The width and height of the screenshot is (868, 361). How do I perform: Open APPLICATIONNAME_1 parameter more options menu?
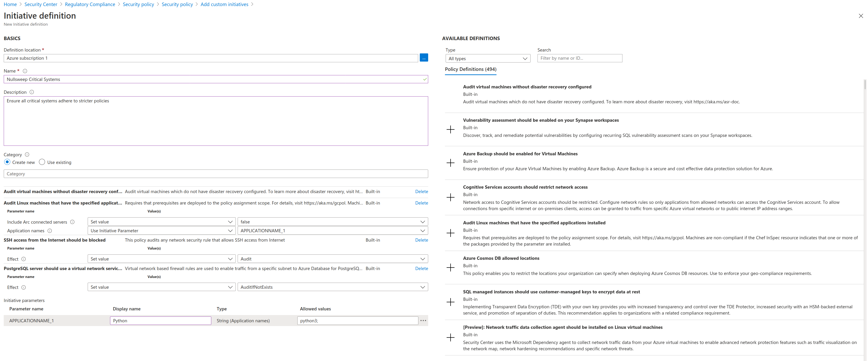[x=423, y=321]
